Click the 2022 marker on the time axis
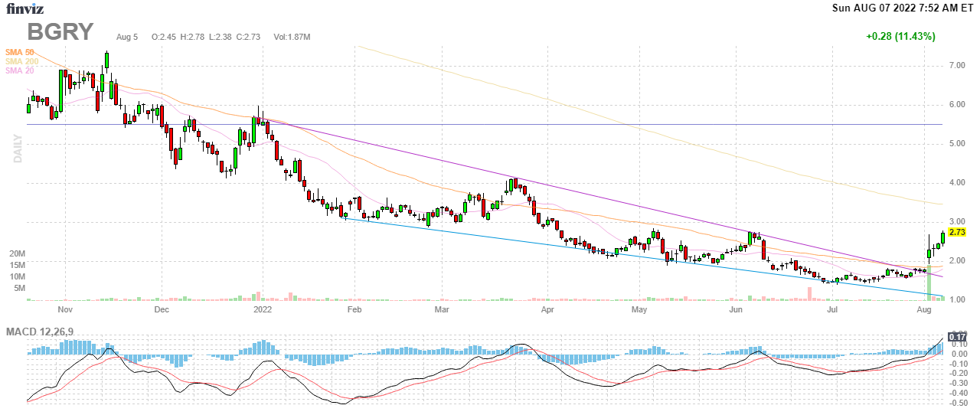The image size is (980, 415). pos(263,310)
